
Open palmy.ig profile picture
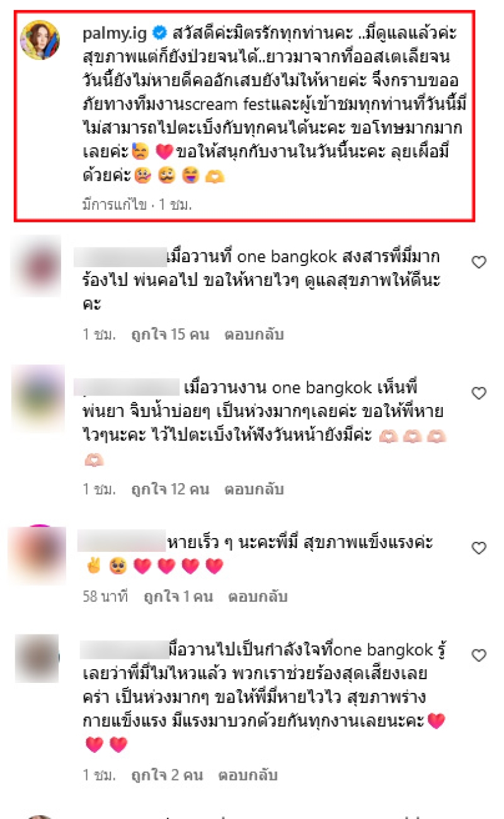click(x=40, y=39)
